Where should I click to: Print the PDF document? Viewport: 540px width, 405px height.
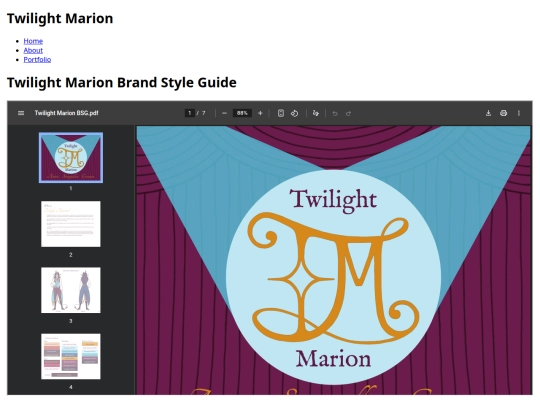click(503, 113)
